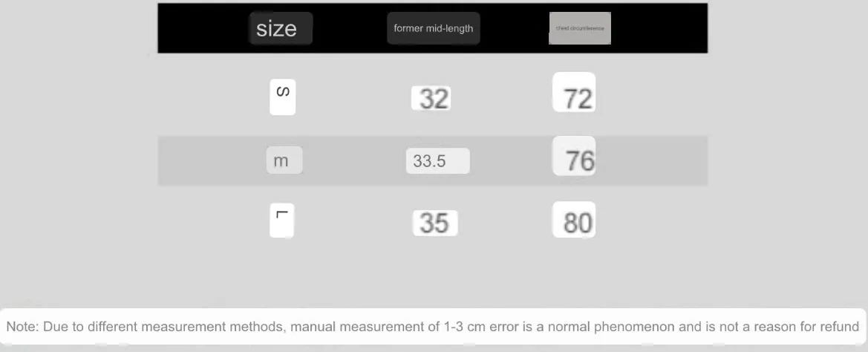Select the 'former mid-length' header label
The width and height of the screenshot is (868, 352).
[434, 28]
